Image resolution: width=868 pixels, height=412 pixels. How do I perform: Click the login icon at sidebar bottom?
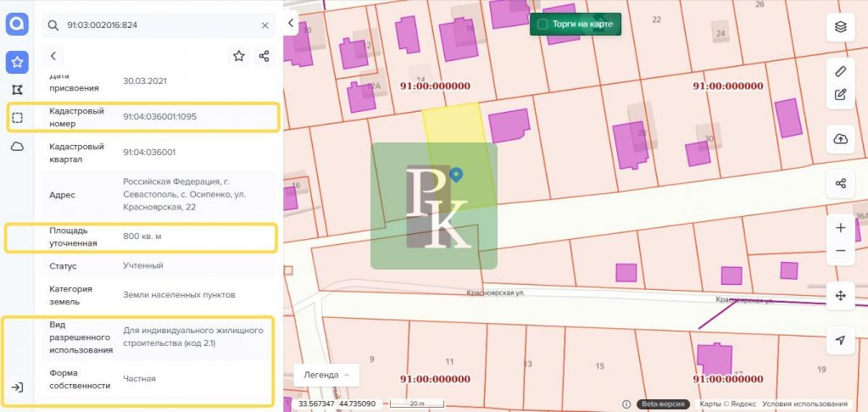[x=17, y=387]
